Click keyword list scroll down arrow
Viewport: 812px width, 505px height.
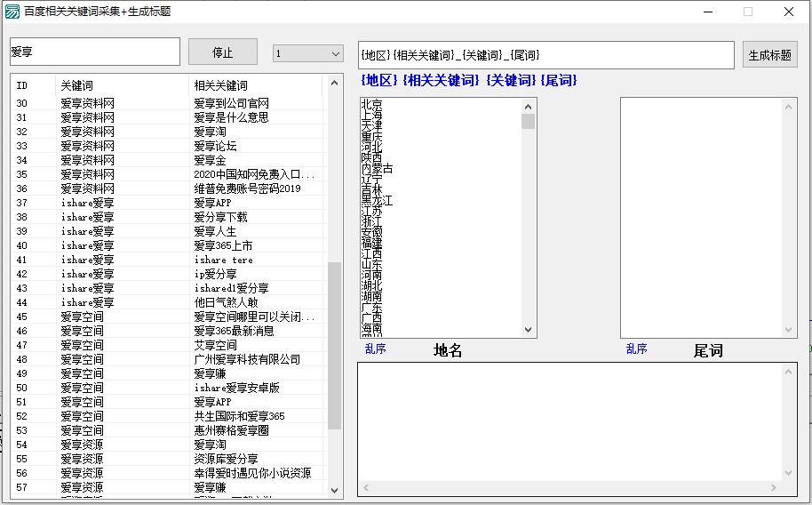pyautogui.click(x=335, y=490)
